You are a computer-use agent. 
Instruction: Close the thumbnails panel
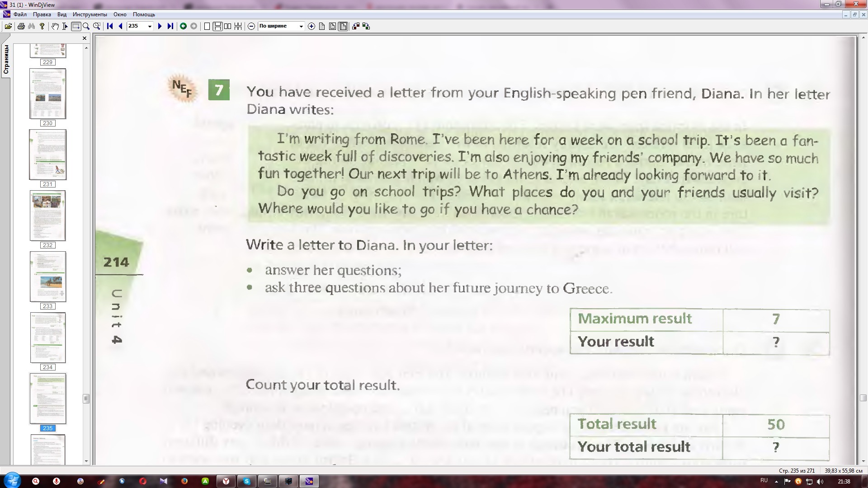pyautogui.click(x=85, y=38)
